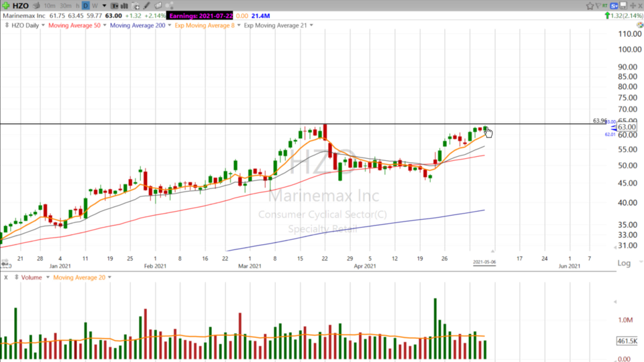The height and width of the screenshot is (362, 644).
Task: Click the green plus add-symbol icon
Action: coord(6,6)
